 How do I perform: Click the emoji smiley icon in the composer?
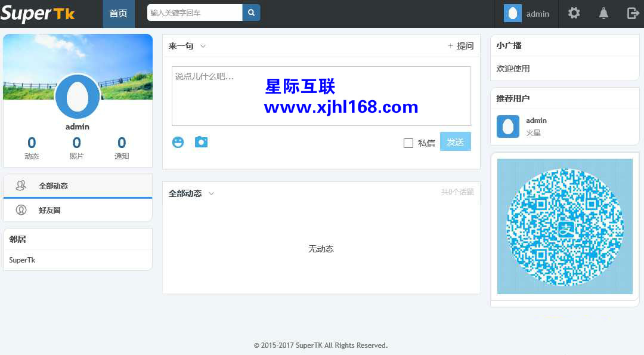click(178, 141)
